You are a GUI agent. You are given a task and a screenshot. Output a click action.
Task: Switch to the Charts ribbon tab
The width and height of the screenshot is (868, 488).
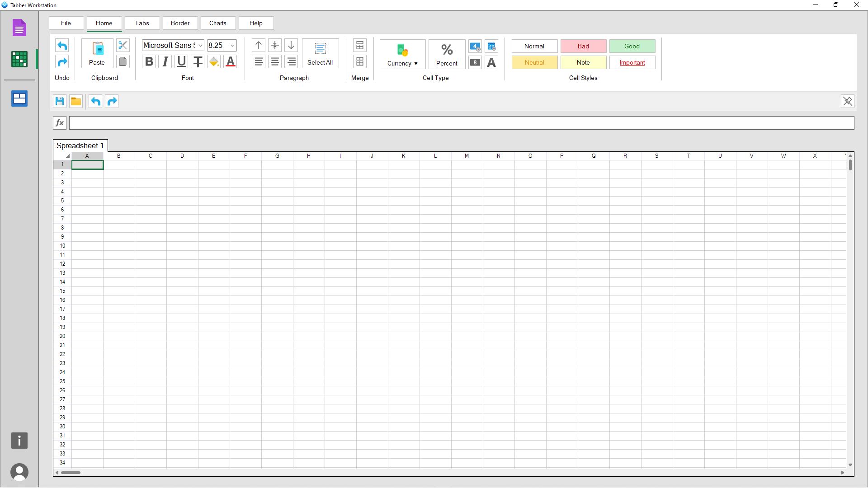[x=218, y=23]
